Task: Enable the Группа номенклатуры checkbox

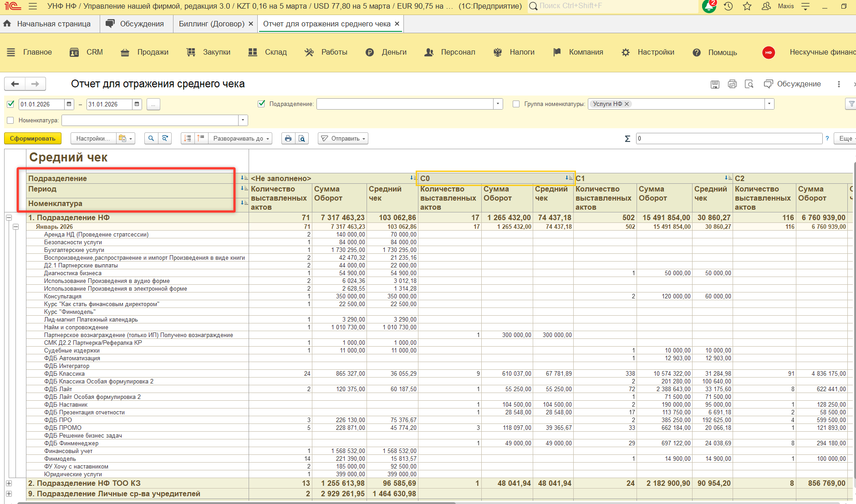Action: tap(516, 104)
